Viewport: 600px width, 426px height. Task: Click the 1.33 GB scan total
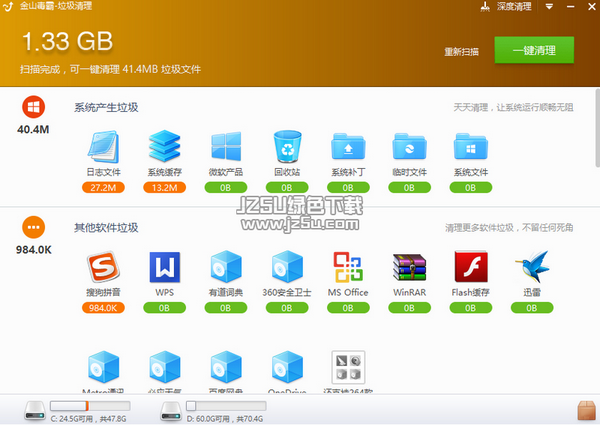pyautogui.click(x=67, y=41)
